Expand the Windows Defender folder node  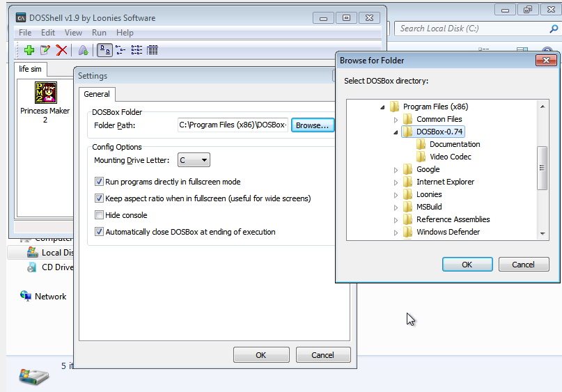[396, 233]
